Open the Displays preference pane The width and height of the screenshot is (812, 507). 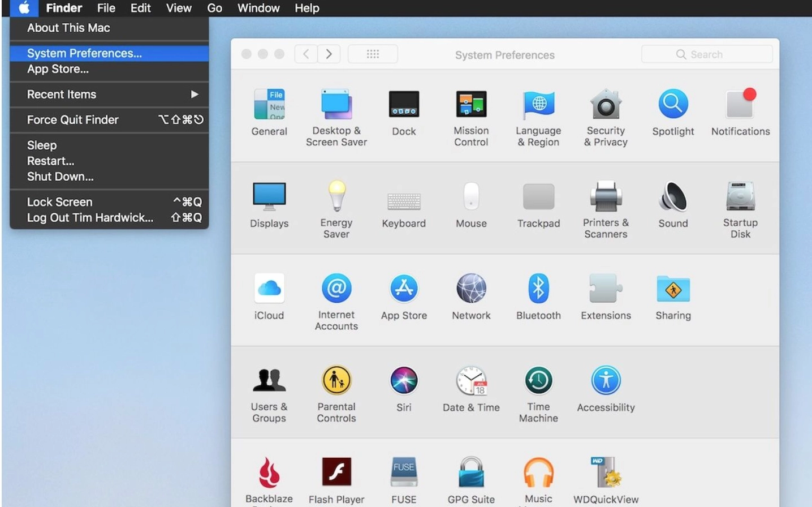click(x=269, y=201)
